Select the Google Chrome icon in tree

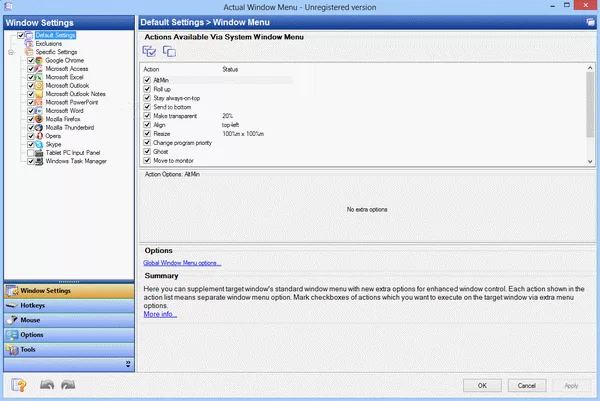pyautogui.click(x=38, y=60)
